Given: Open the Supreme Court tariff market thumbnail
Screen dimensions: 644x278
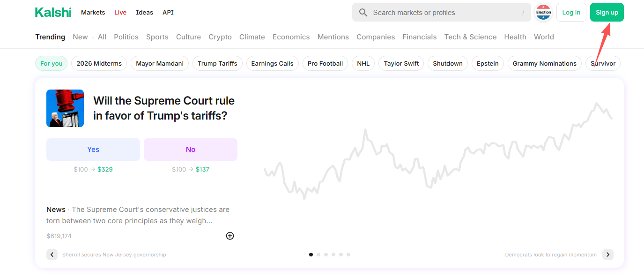Looking at the screenshot, I should [65, 108].
